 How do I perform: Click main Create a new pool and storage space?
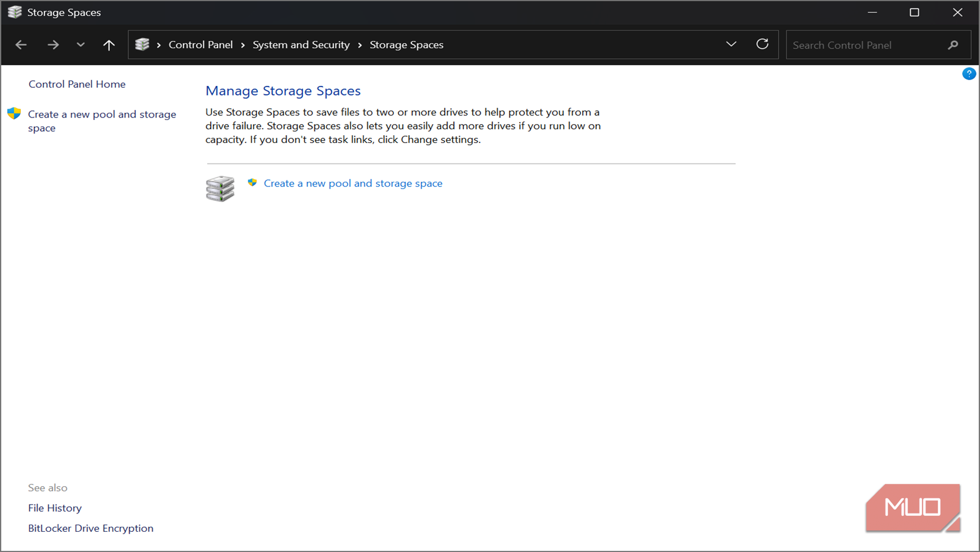click(353, 183)
